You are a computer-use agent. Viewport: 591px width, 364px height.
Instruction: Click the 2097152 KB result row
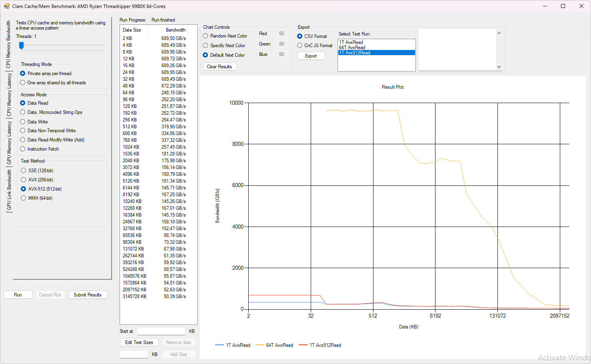point(154,290)
